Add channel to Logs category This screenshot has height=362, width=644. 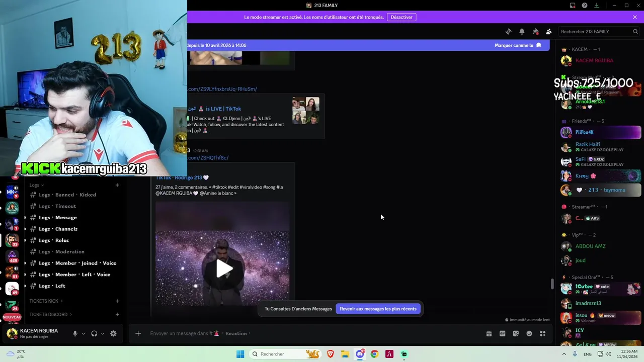click(117, 185)
